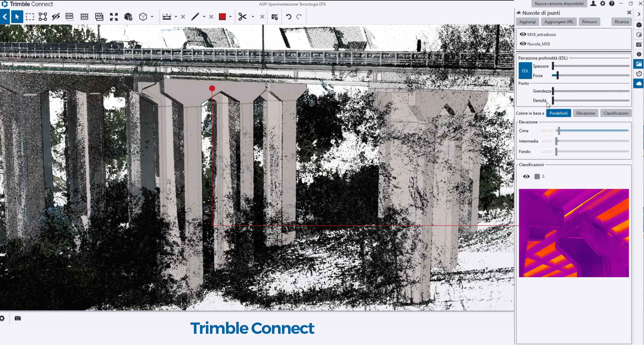
Task: Undo the last action
Action: pyautogui.click(x=289, y=17)
